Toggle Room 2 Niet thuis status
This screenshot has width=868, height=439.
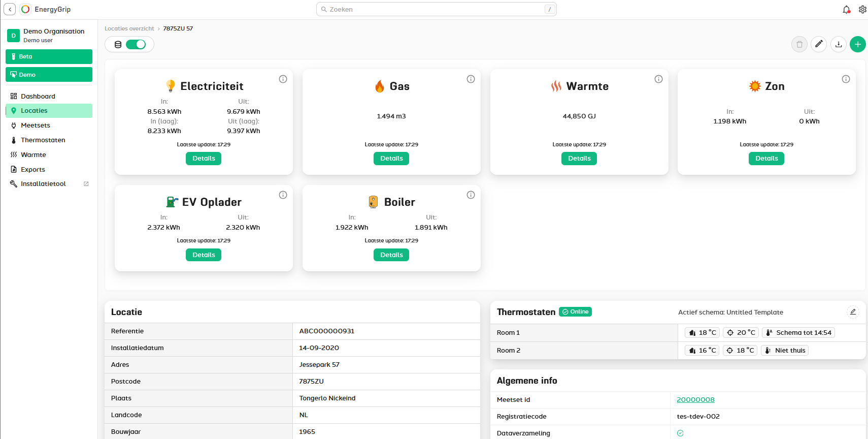(x=785, y=351)
